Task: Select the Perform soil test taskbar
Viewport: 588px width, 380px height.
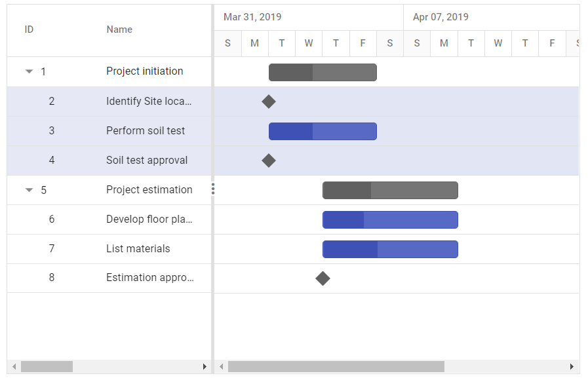Action: pos(323,131)
